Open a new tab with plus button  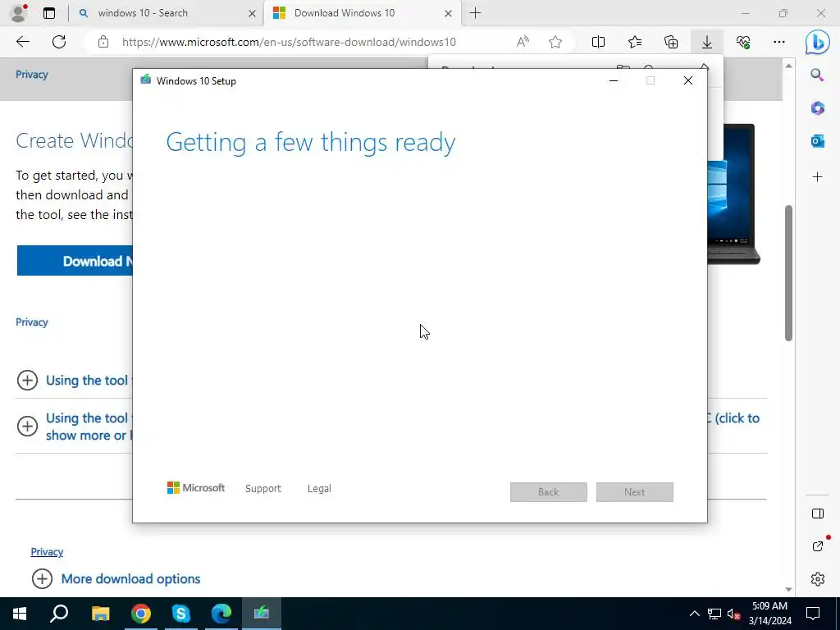click(x=475, y=13)
